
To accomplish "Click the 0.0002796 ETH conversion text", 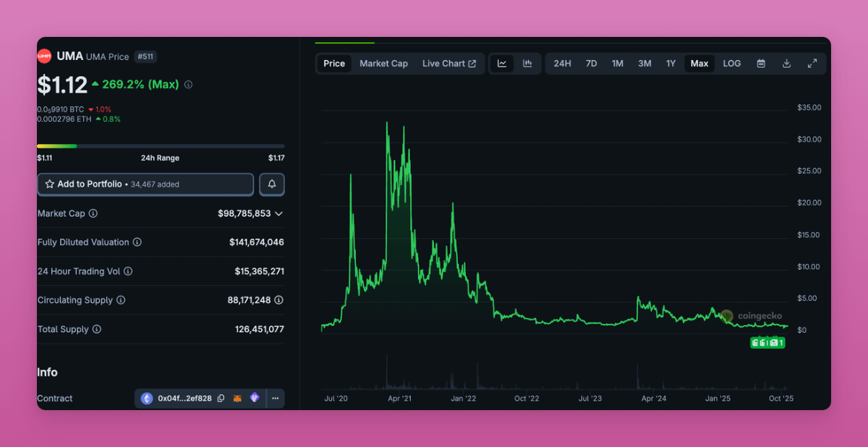I will click(64, 119).
